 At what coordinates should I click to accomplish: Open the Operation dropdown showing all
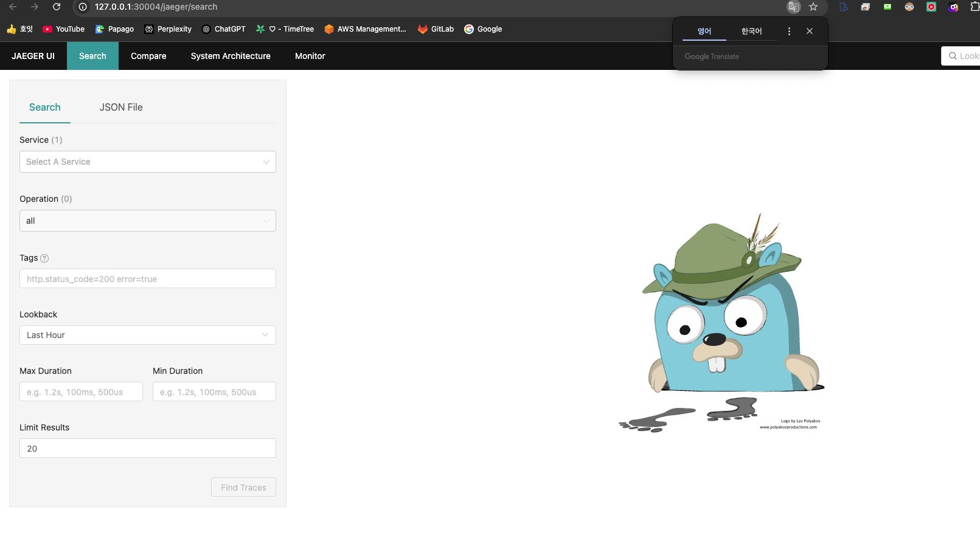pos(148,221)
